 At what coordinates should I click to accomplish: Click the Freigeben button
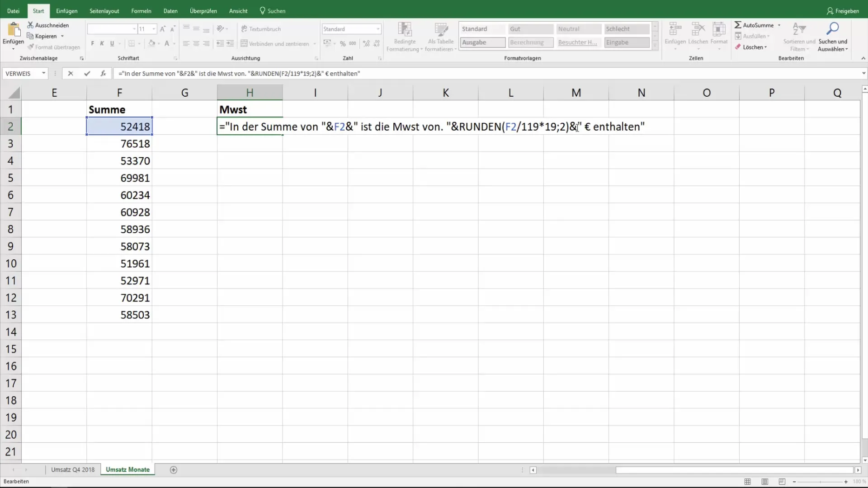[x=843, y=11]
